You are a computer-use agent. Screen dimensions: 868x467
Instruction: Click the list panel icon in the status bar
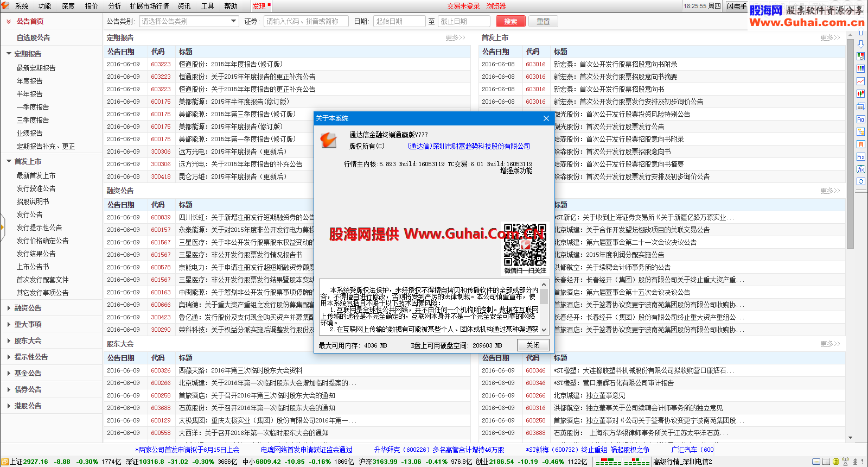[826, 462]
